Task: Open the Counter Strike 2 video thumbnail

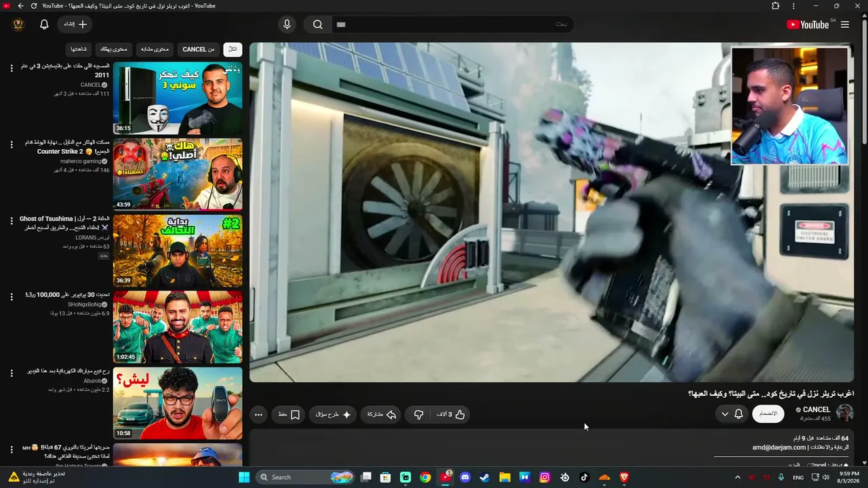Action: [178, 174]
